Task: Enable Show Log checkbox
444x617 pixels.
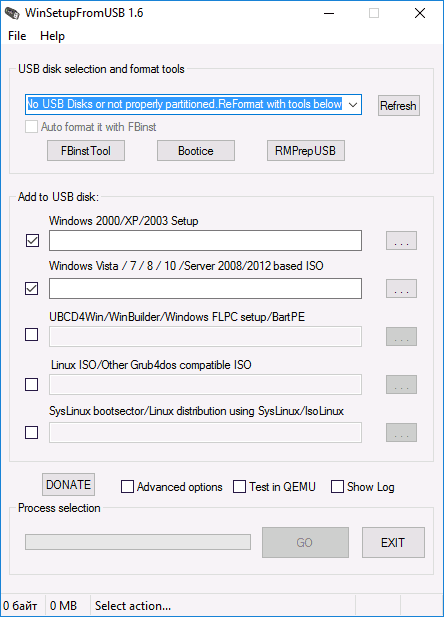Action: (337, 487)
